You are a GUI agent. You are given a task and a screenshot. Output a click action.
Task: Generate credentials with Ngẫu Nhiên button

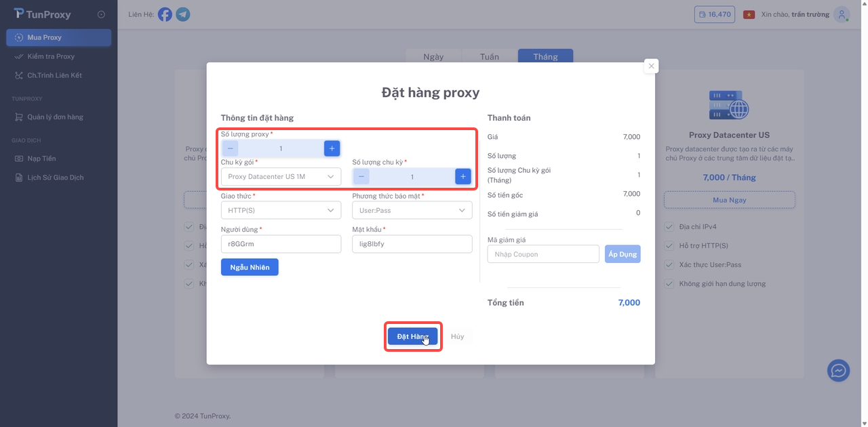(x=249, y=266)
